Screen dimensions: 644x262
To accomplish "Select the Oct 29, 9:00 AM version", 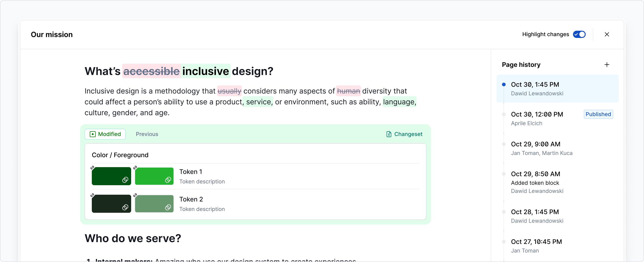I will tap(557, 148).
